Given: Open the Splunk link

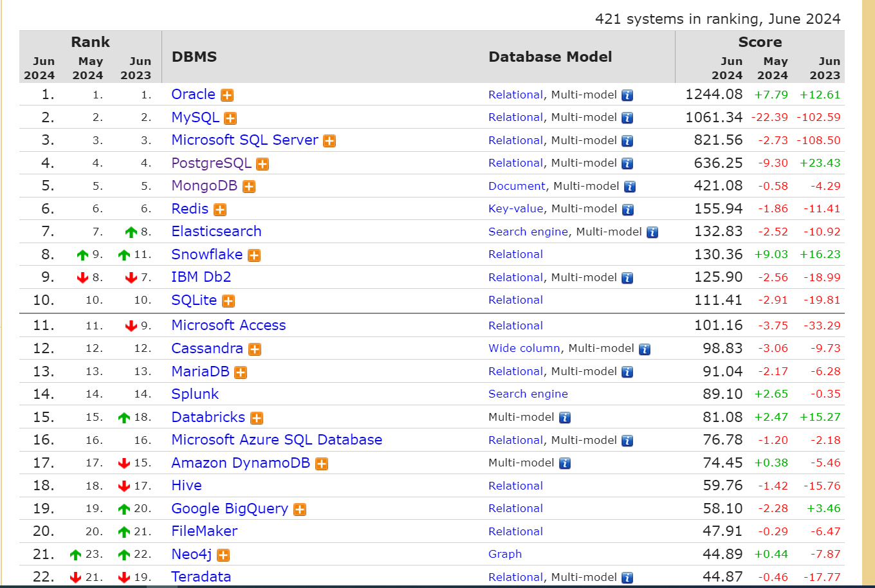Looking at the screenshot, I should [x=195, y=394].
